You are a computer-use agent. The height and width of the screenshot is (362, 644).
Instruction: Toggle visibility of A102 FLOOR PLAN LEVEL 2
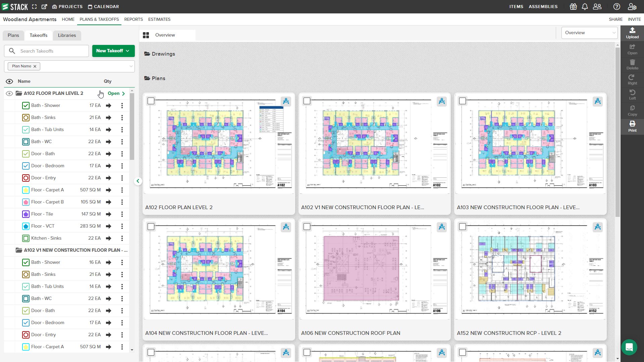pyautogui.click(x=9, y=93)
